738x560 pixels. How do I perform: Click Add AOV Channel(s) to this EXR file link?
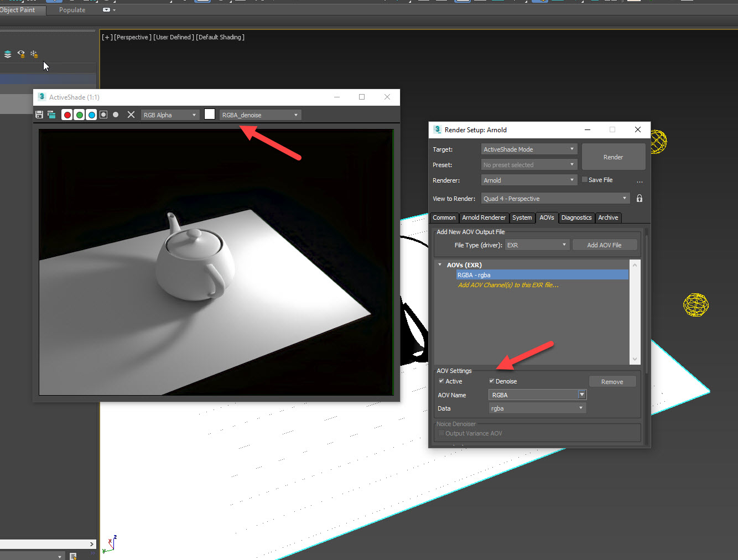[508, 285]
